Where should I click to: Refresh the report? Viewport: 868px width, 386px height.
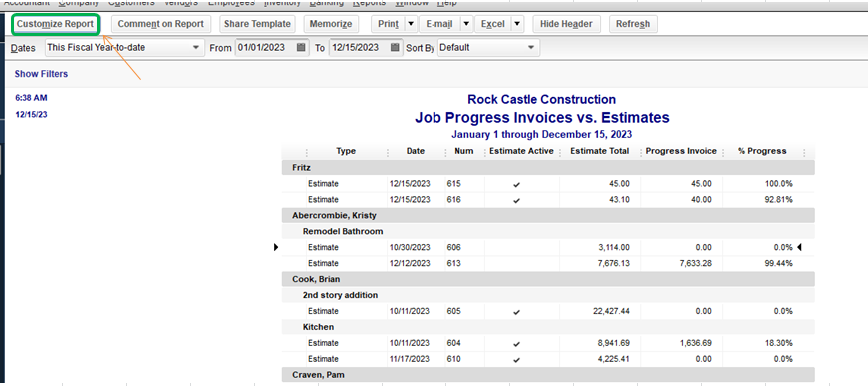(633, 24)
